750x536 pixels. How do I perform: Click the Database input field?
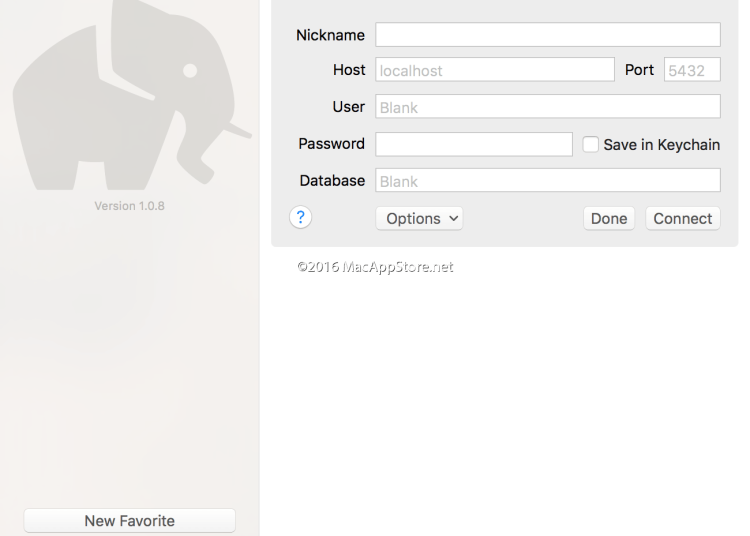click(x=547, y=181)
